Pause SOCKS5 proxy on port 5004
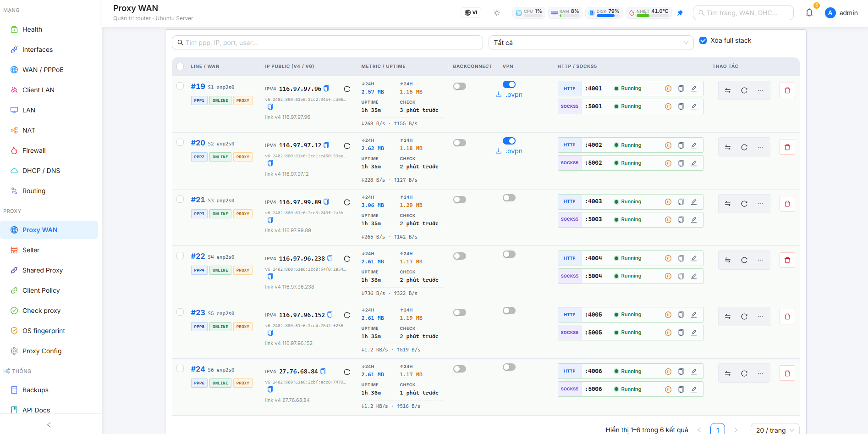The height and width of the screenshot is (434, 868). (x=668, y=276)
